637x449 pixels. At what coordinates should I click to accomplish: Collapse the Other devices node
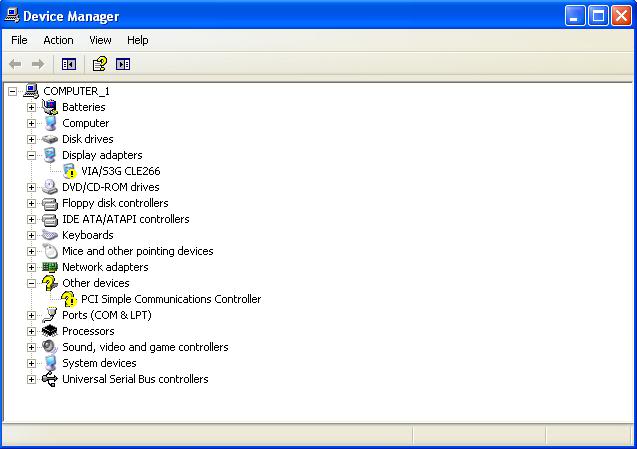point(31,283)
